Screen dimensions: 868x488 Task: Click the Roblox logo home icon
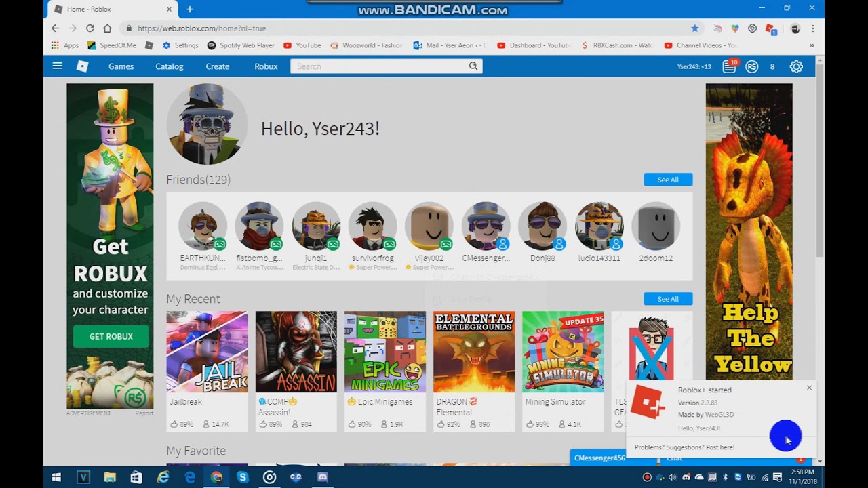coord(82,66)
